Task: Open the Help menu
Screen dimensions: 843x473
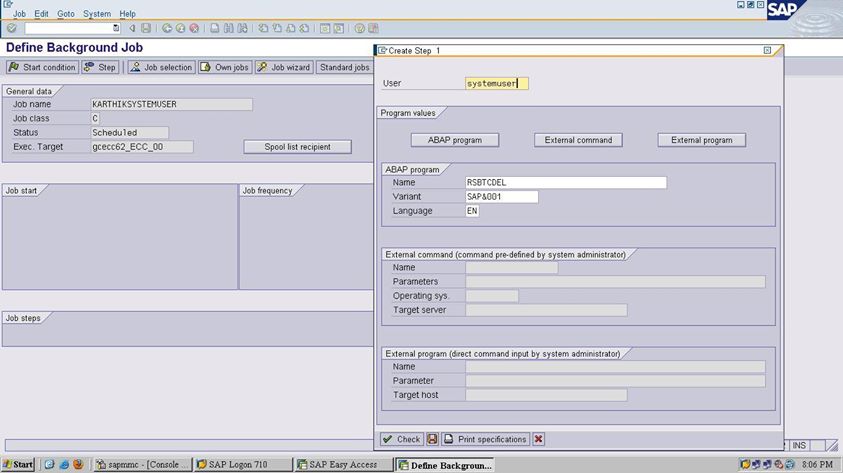Action: (127, 13)
